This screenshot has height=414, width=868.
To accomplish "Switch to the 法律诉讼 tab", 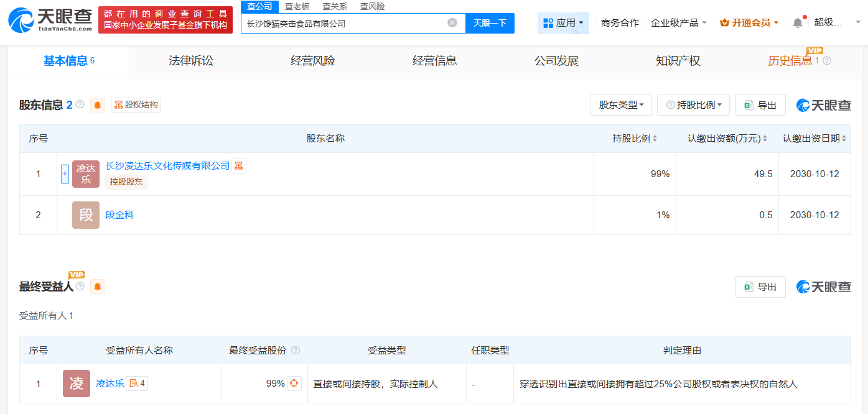I will 190,60.
